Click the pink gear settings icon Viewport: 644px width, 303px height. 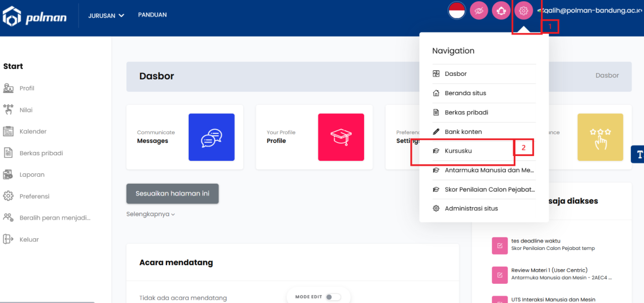coord(523,11)
